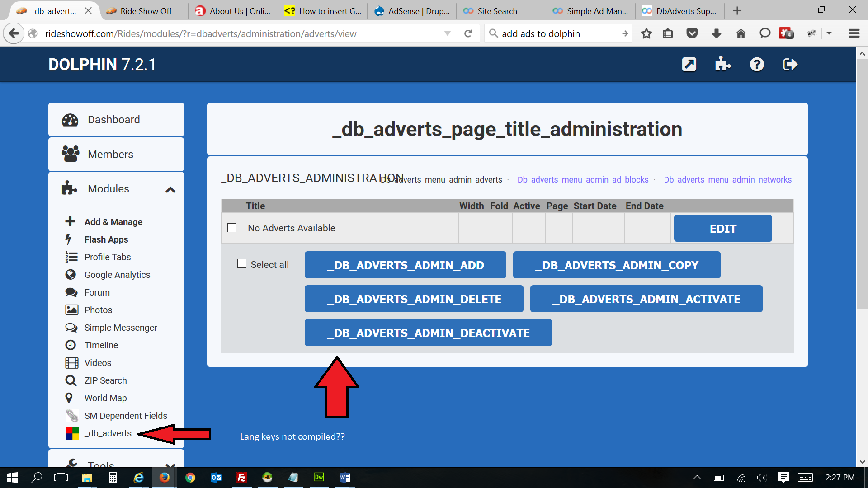Check the No Adverts Available row checkbox
Image resolution: width=868 pixels, height=488 pixels.
pyautogui.click(x=232, y=228)
